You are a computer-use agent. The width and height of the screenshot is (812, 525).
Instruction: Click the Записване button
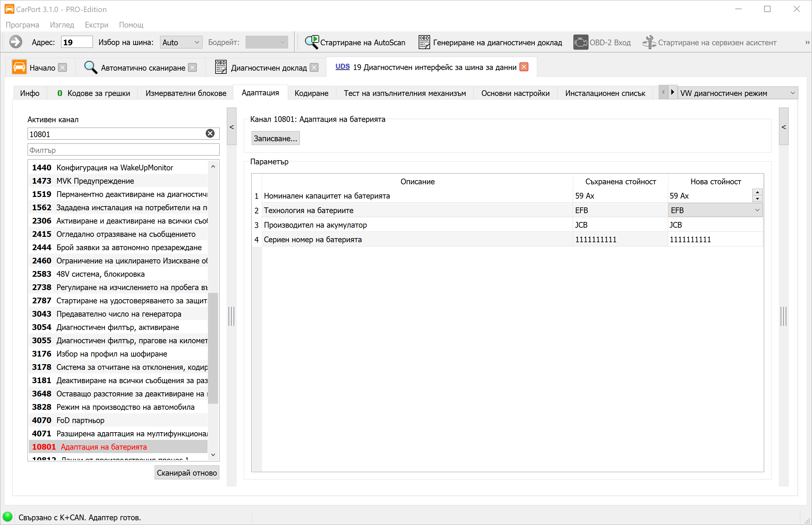coord(275,138)
